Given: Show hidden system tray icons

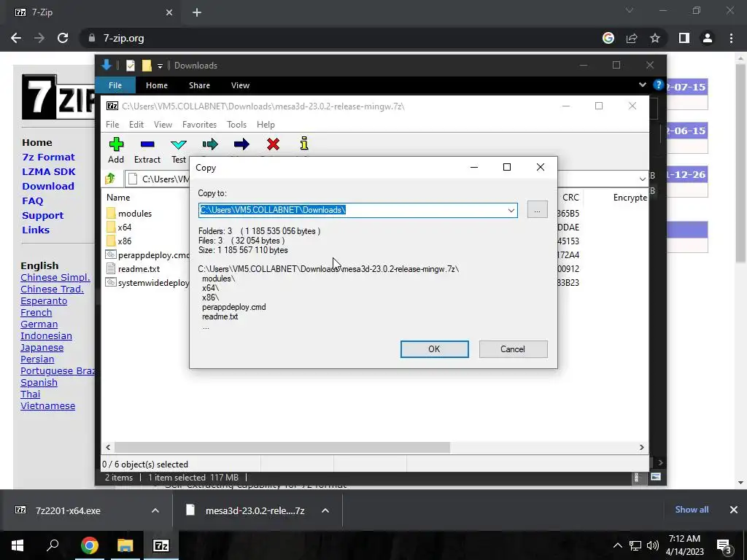Looking at the screenshot, I should pyautogui.click(x=617, y=545).
